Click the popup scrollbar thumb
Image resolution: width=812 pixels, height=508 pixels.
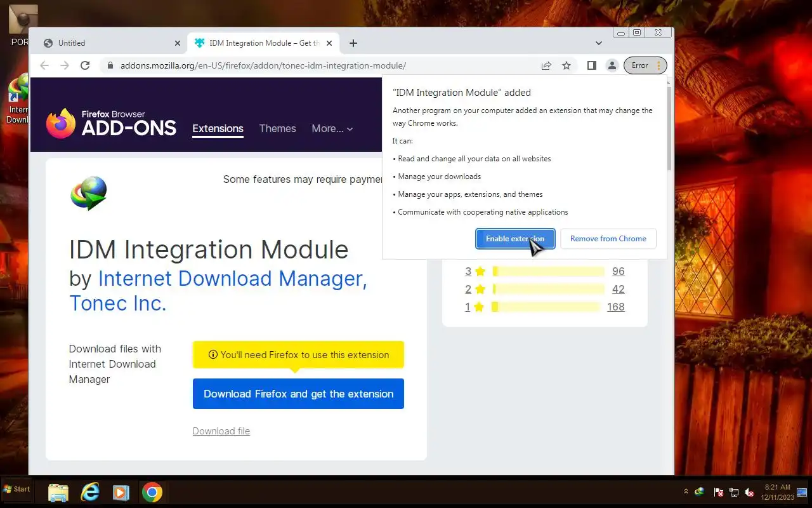(669, 128)
